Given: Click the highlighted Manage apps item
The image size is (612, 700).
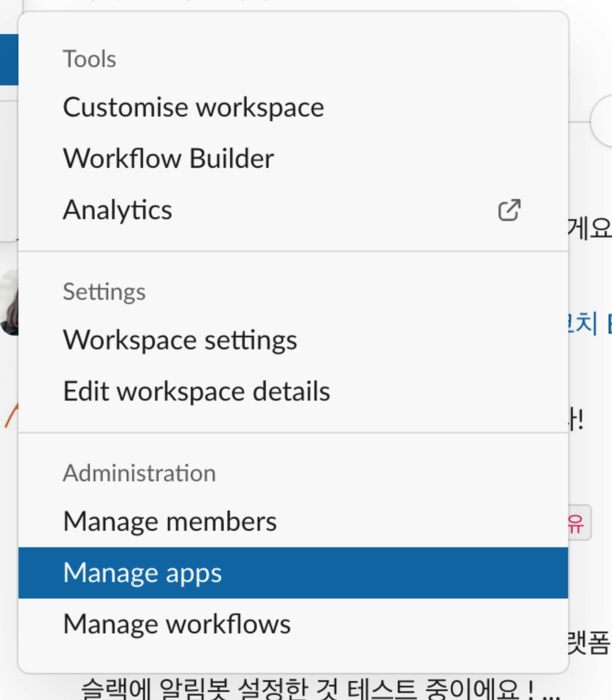Looking at the screenshot, I should 142,573.
